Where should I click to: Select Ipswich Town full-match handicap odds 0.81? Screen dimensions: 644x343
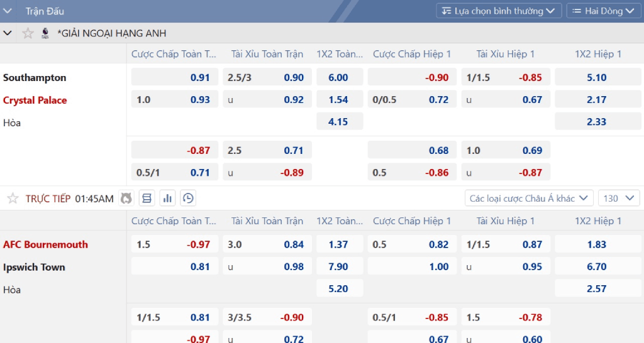175,267
